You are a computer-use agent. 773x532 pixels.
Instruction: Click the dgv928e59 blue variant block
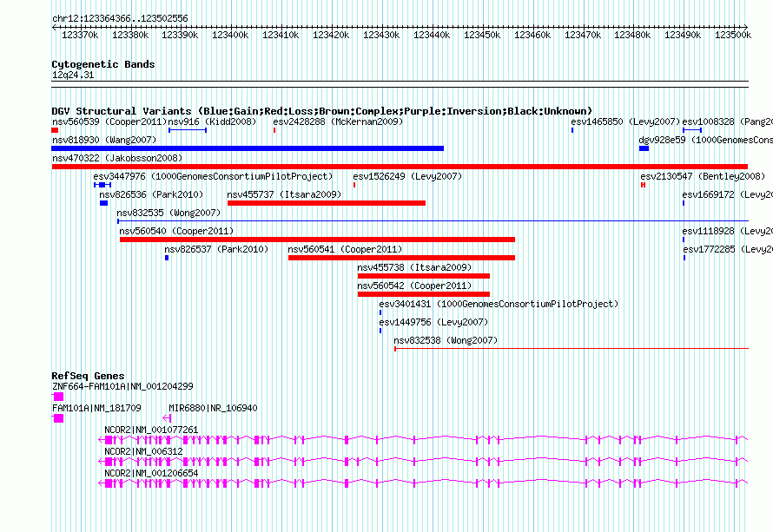(x=644, y=148)
